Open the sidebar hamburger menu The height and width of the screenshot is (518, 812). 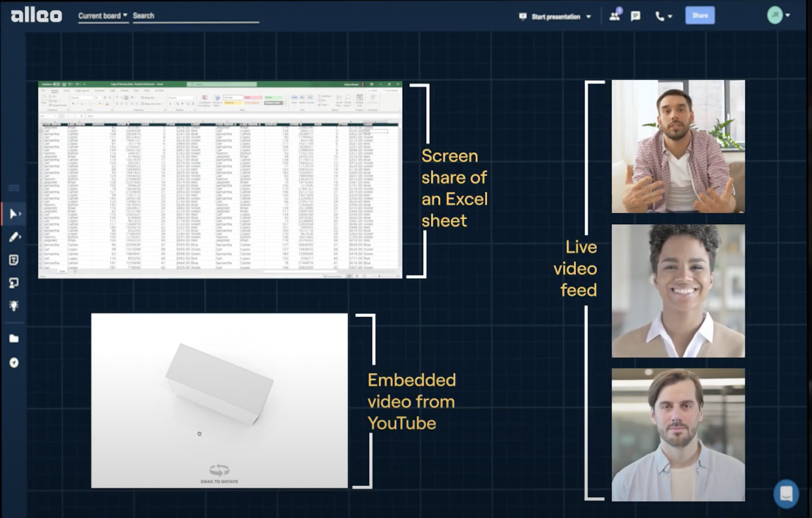pos(14,188)
